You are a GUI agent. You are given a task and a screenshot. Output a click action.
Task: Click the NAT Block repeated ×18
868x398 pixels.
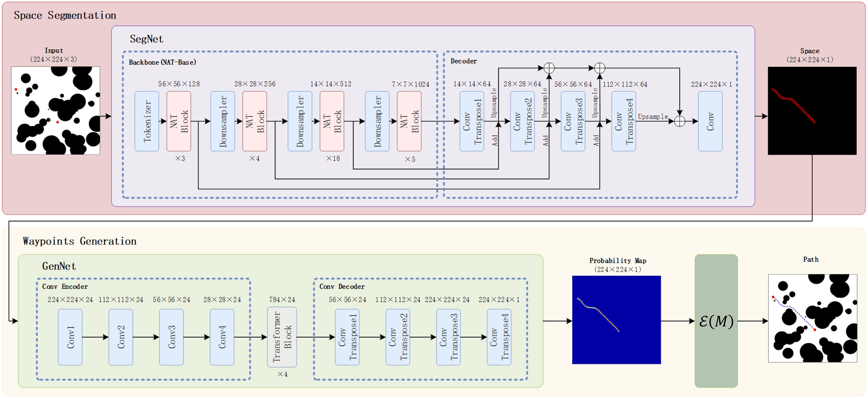(332, 121)
